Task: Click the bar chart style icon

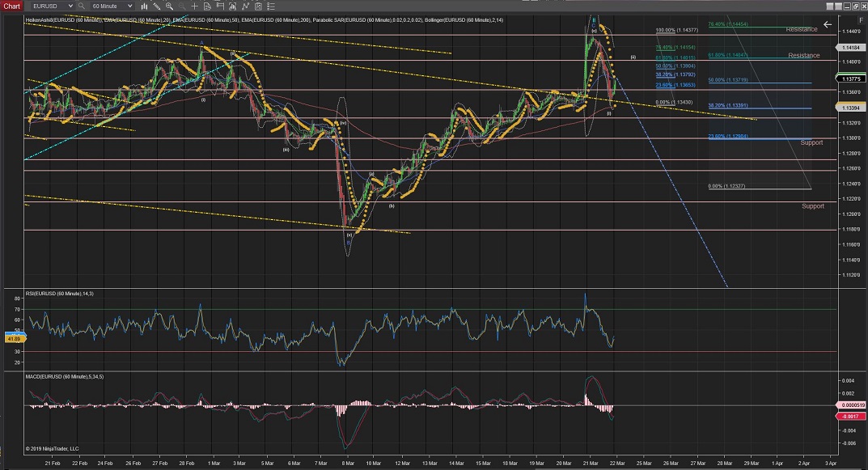Action: [x=144, y=6]
